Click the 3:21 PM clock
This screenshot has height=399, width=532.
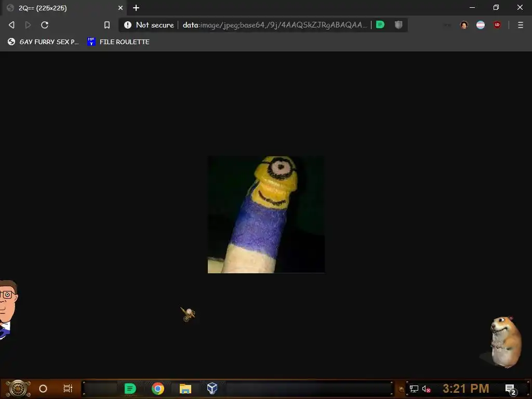click(x=466, y=388)
